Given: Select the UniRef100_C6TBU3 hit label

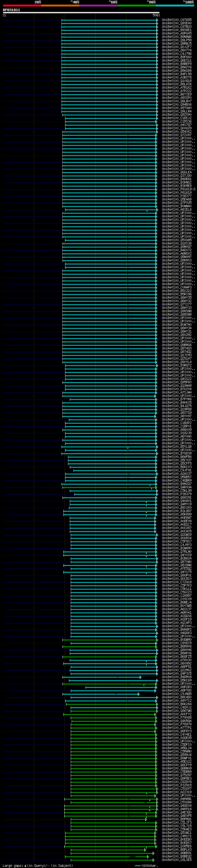Looking at the screenshot, I should click(176, 26).
